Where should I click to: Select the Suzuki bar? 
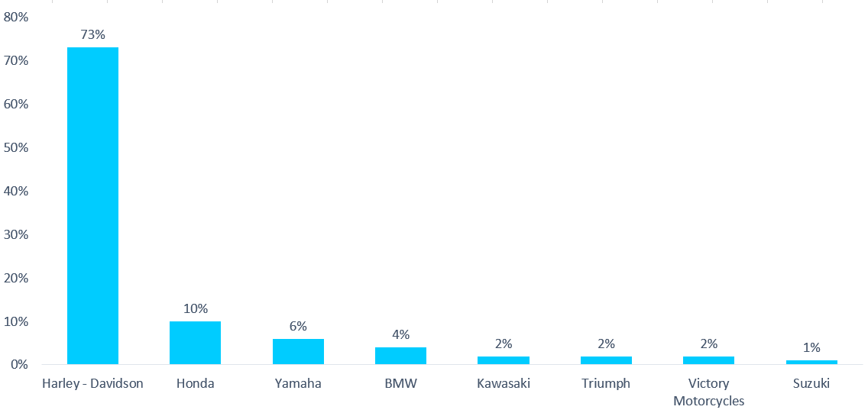(811, 362)
